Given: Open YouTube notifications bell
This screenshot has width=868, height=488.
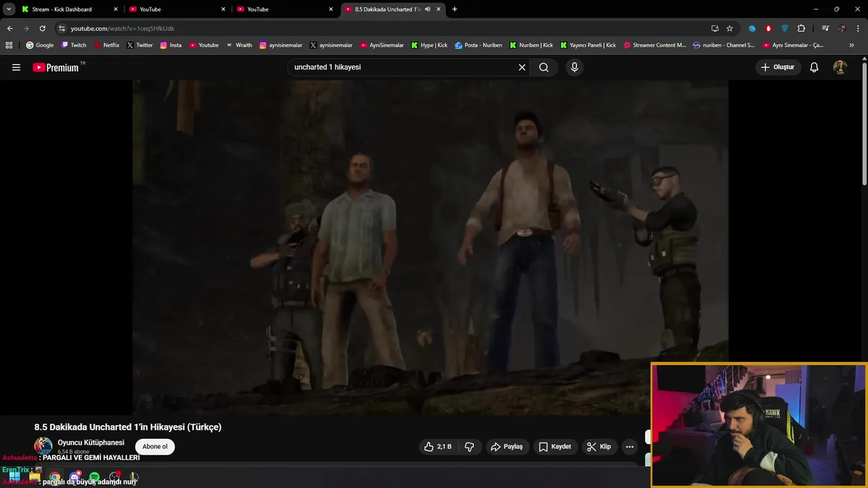Looking at the screenshot, I should coord(814,67).
